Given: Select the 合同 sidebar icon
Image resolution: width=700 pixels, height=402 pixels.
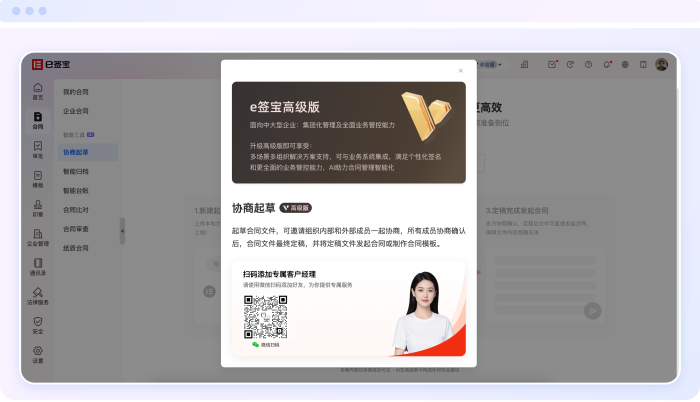Looking at the screenshot, I should [x=38, y=121].
